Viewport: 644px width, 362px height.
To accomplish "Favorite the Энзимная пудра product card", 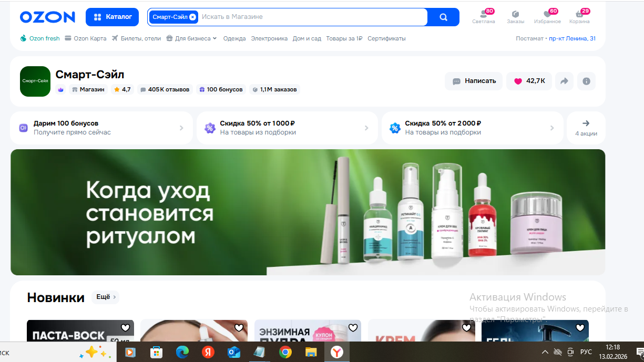I will 353,328.
